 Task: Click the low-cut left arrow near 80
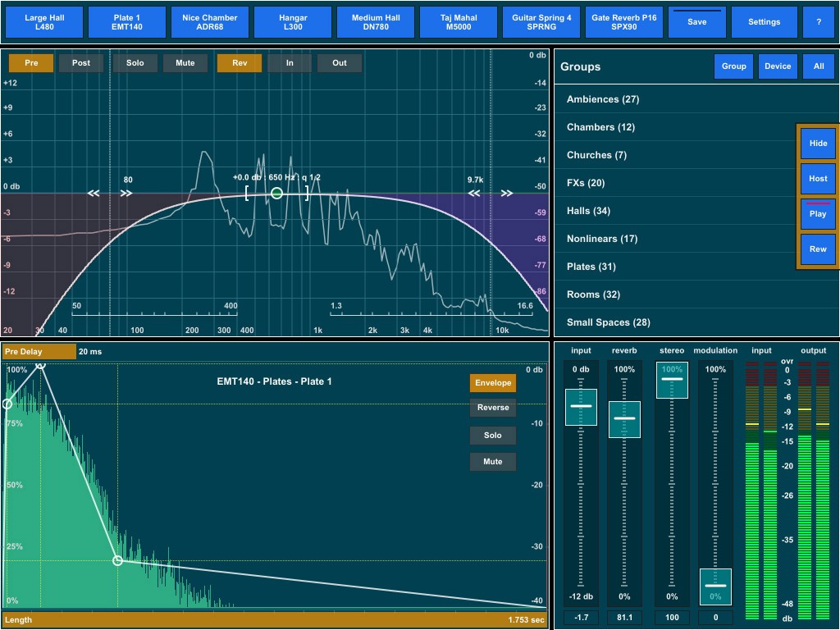pyautogui.click(x=94, y=194)
